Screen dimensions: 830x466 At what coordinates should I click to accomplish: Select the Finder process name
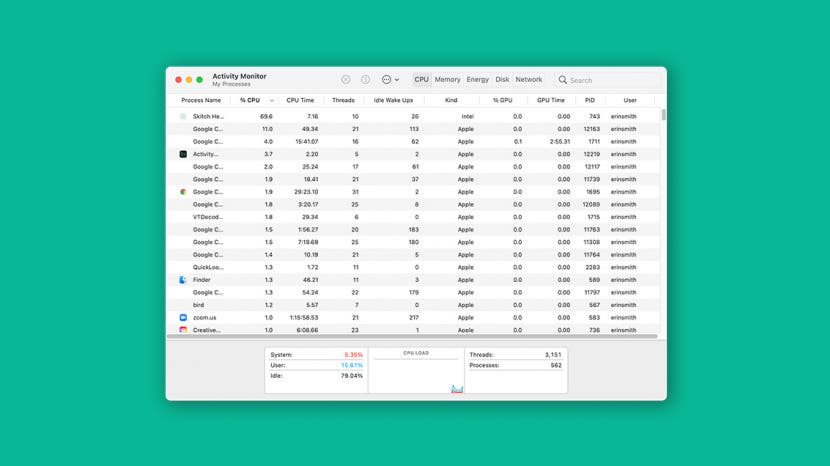(x=201, y=280)
